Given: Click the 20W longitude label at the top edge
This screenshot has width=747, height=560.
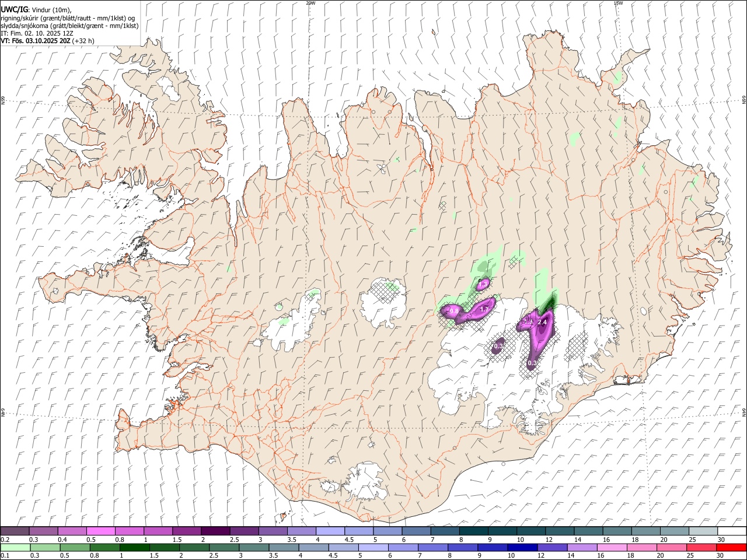Looking at the screenshot, I should [x=310, y=3].
